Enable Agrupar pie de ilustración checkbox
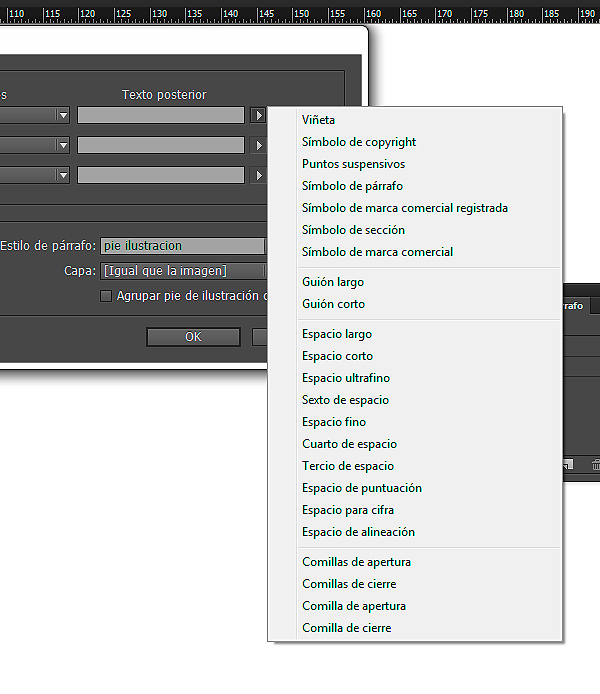The height and width of the screenshot is (694, 600). [106, 296]
